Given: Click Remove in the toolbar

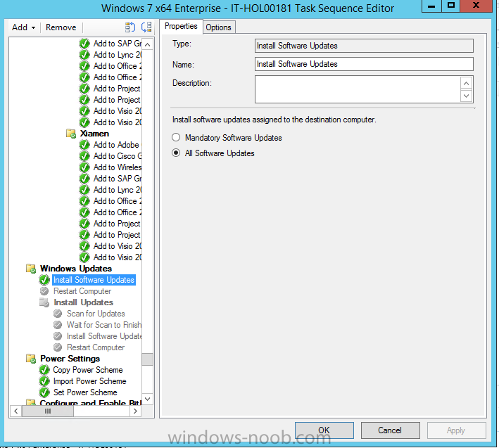Looking at the screenshot, I should pos(61,27).
